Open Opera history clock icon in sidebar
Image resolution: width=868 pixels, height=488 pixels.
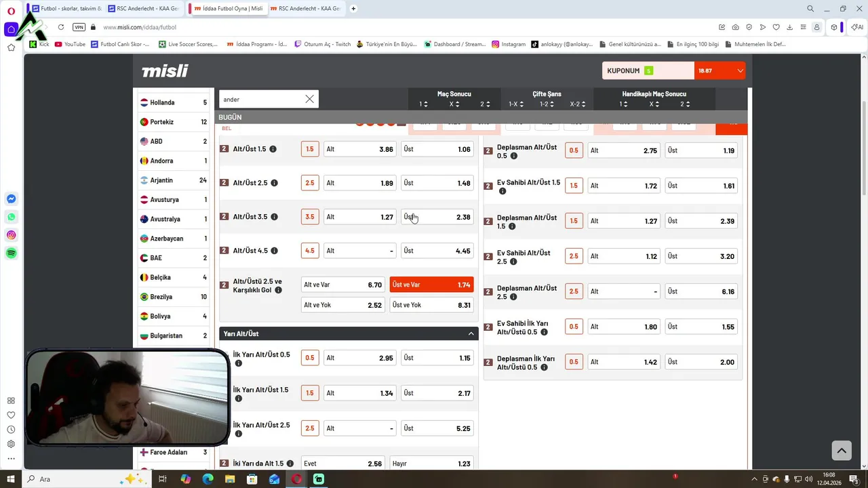11,430
